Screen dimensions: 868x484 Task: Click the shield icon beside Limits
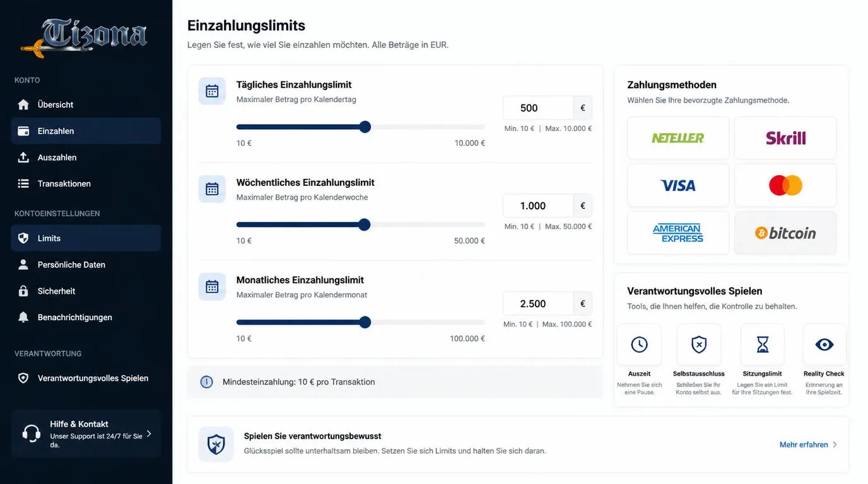[23, 238]
